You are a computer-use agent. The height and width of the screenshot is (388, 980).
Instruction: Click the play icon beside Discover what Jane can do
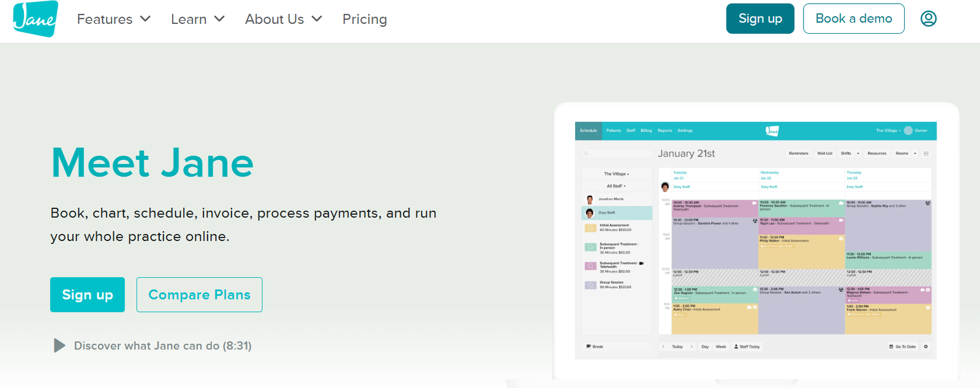coord(59,346)
